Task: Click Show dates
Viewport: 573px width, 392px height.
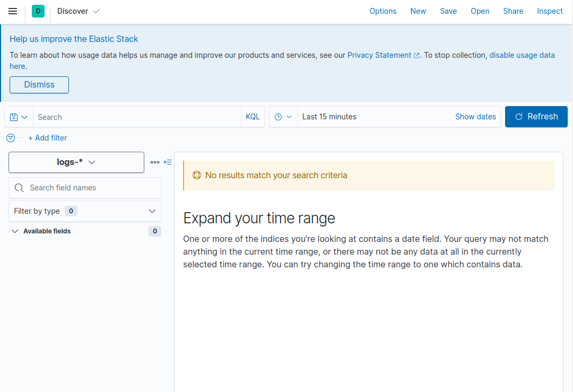Action: click(x=475, y=117)
